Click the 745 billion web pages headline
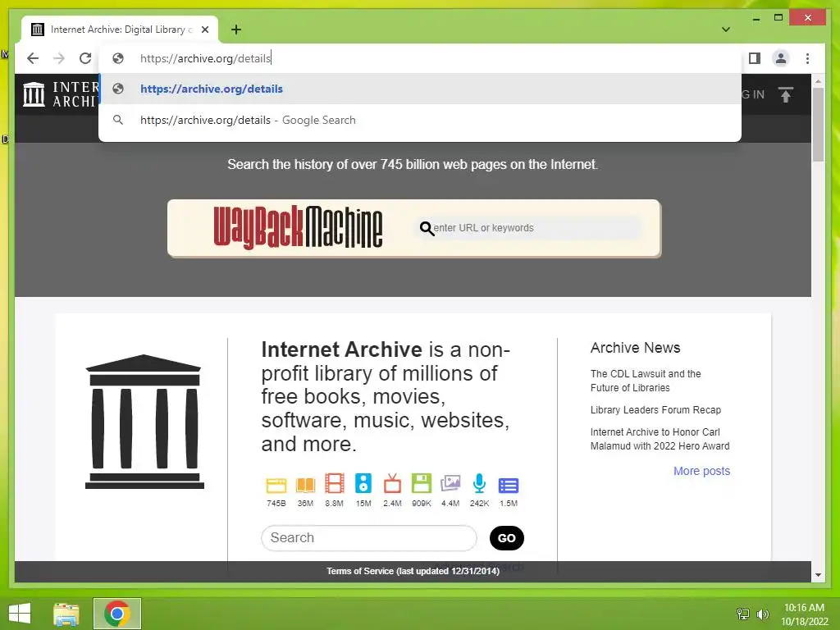 [413, 164]
